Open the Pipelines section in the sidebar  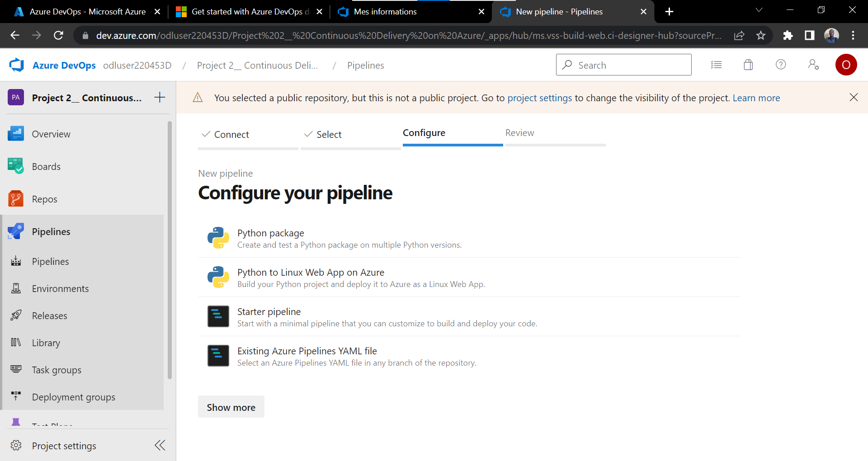(x=51, y=231)
